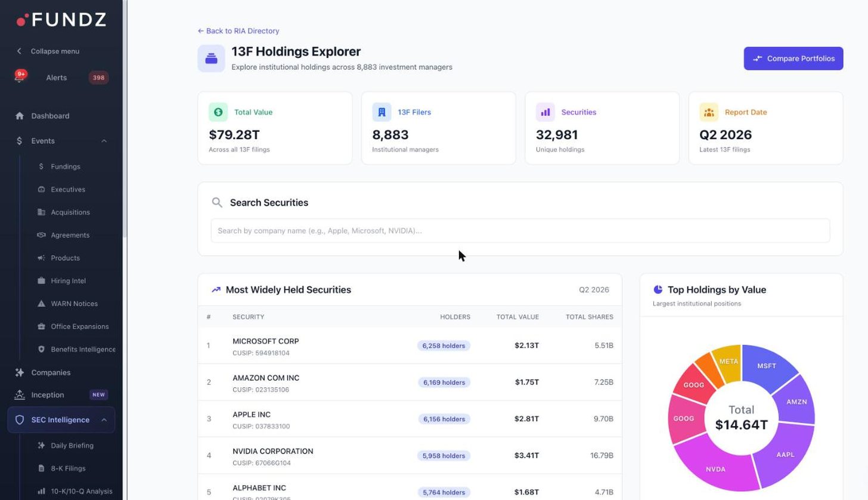Click the $3.41T total value cell
This screenshot has height=500, width=868.
coord(526,456)
